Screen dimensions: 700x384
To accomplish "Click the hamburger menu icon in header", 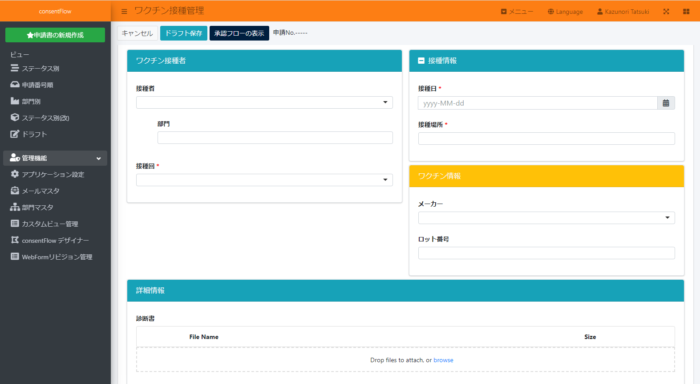I will (124, 12).
